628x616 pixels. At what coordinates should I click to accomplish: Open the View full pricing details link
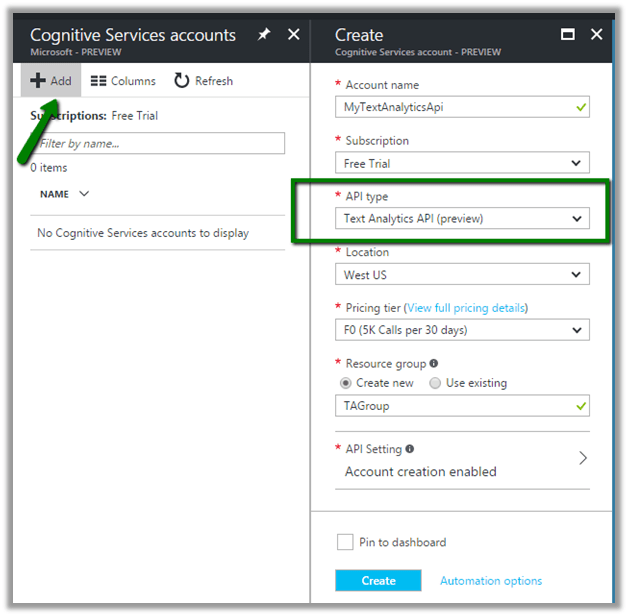click(x=466, y=308)
